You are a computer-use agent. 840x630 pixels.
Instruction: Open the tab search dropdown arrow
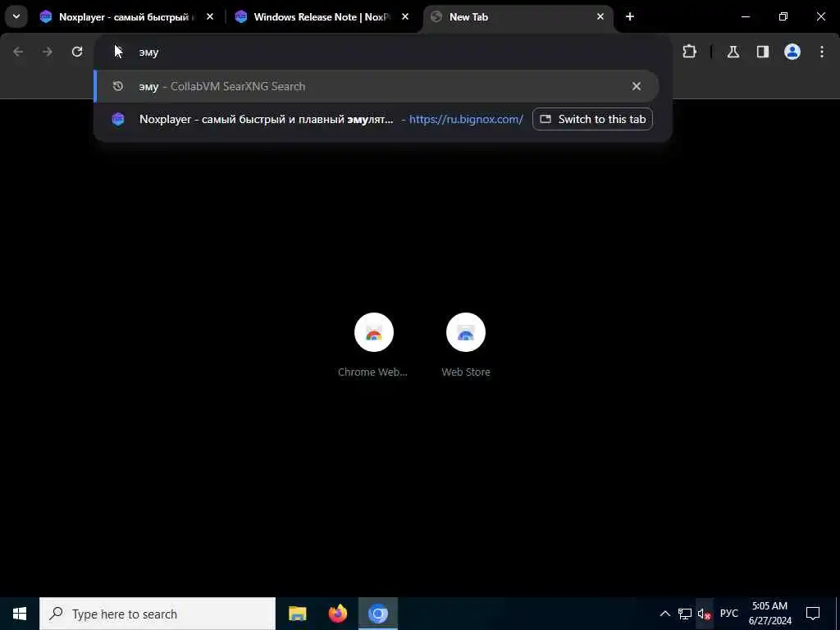point(16,16)
